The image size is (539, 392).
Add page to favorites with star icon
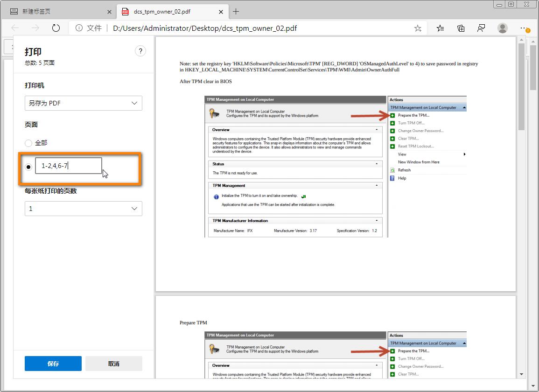click(x=418, y=28)
